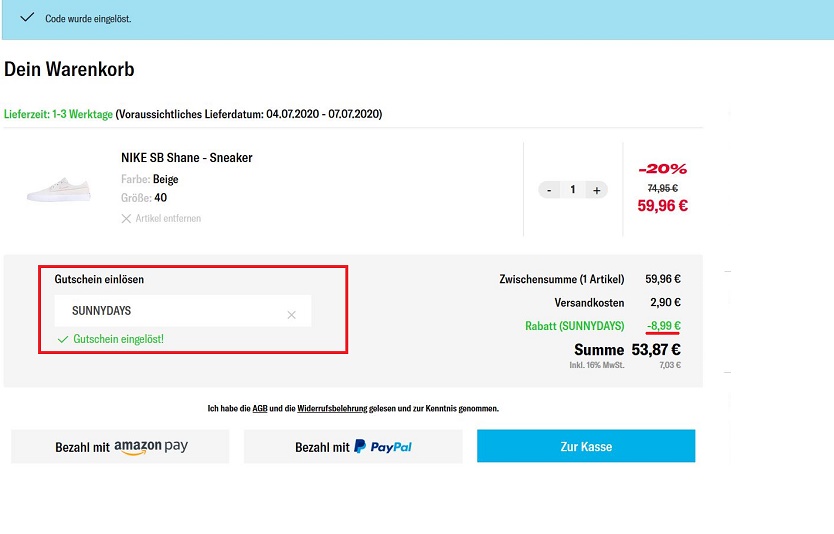Click the Lieferzeit: 1-3 Werktage text
The image size is (834, 534).
tap(59, 114)
